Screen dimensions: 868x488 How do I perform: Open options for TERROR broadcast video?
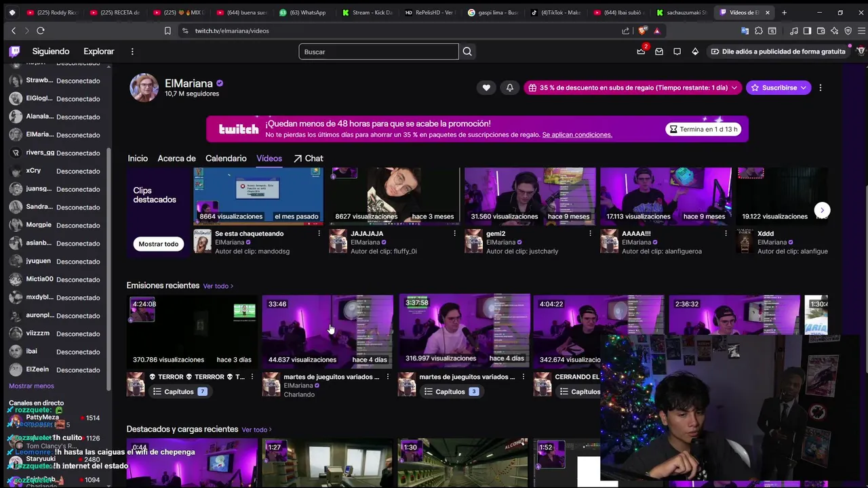pos(252,377)
